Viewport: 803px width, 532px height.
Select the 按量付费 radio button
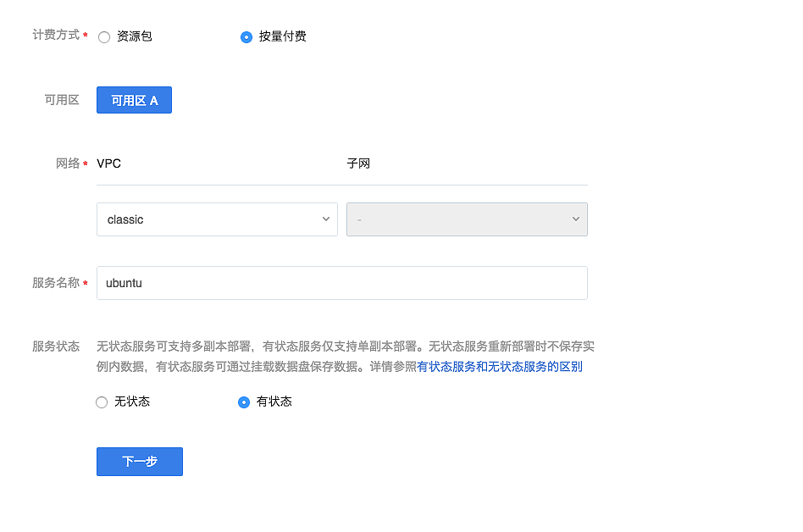(x=246, y=37)
